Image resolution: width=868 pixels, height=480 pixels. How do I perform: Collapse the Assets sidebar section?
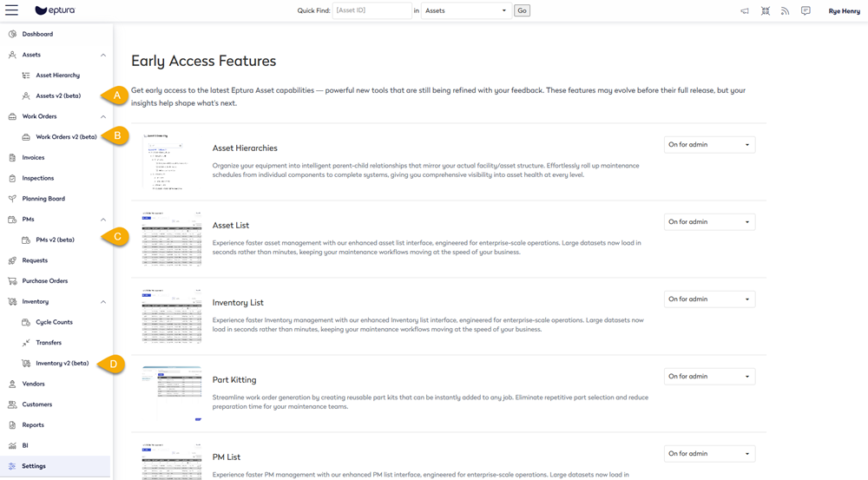pos(103,55)
